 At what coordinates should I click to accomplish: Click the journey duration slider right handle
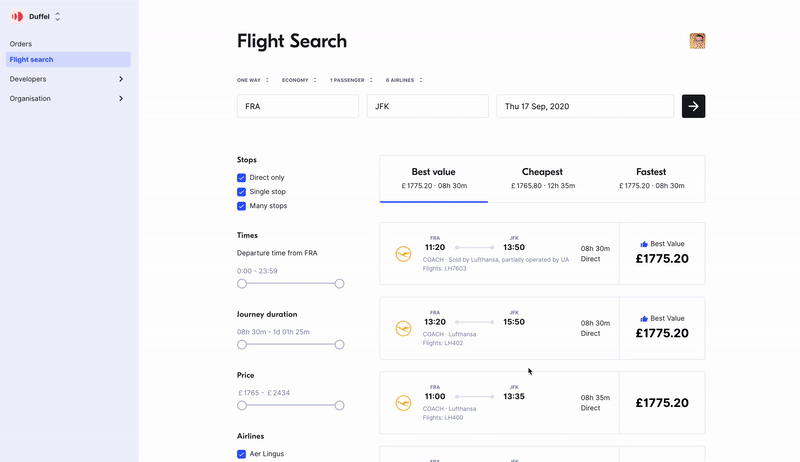coord(339,345)
